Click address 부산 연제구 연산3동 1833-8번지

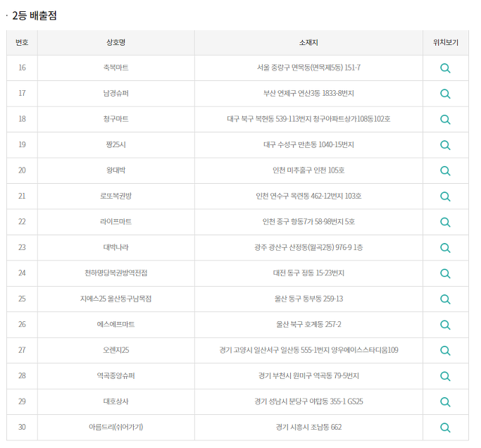click(308, 93)
